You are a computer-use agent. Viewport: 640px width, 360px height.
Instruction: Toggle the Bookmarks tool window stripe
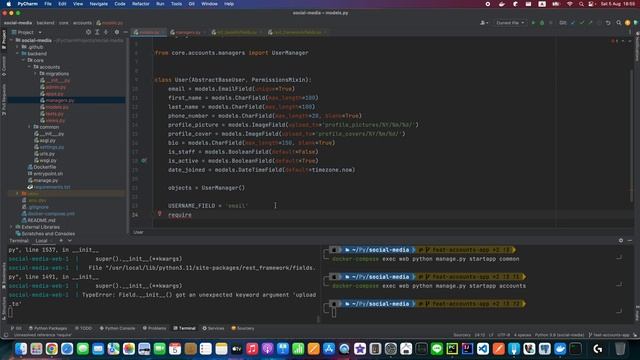tap(4, 275)
